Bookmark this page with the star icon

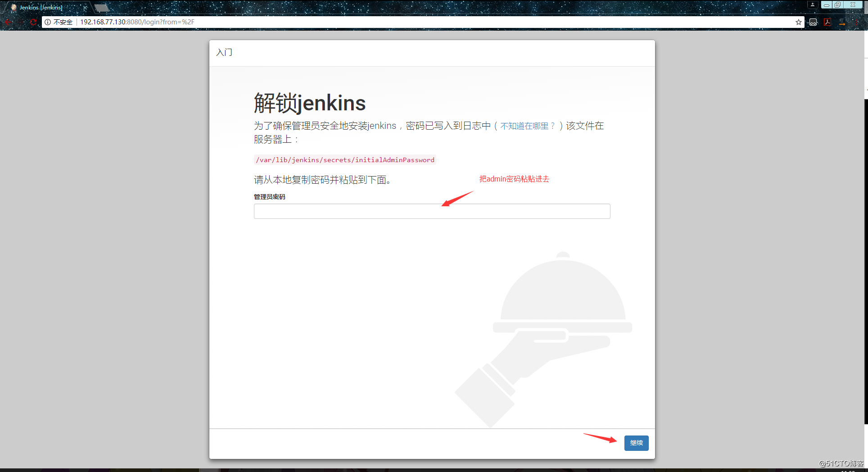click(x=798, y=22)
